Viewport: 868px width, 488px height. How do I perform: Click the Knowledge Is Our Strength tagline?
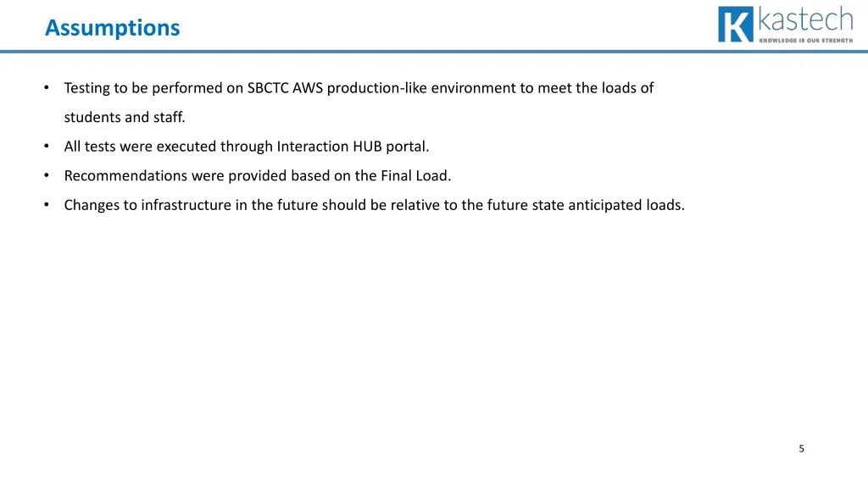click(806, 41)
